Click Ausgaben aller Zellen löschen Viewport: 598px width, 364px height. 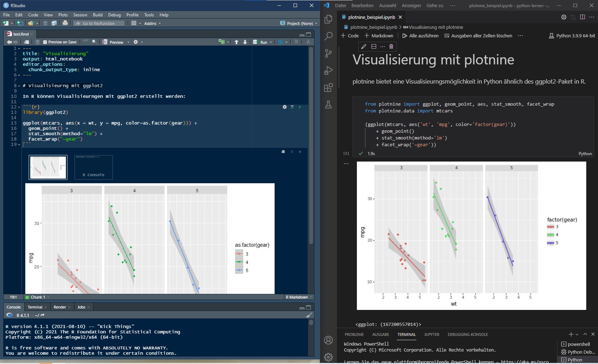click(478, 36)
